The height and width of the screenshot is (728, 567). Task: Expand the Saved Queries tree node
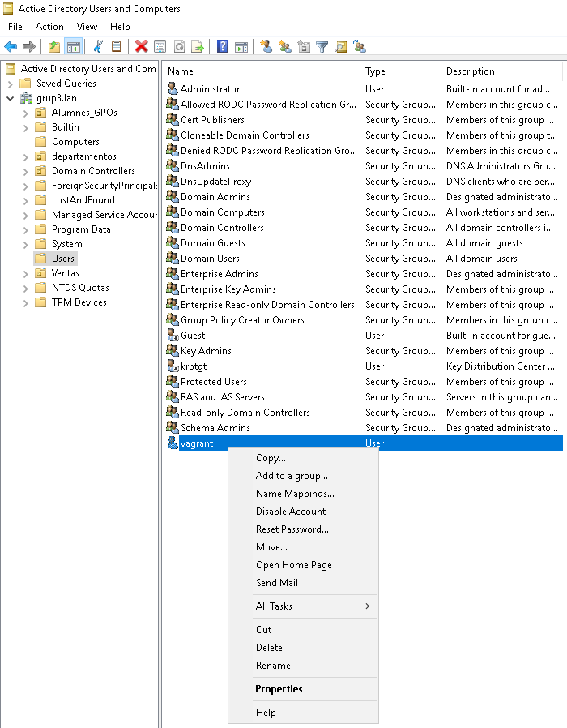10,84
